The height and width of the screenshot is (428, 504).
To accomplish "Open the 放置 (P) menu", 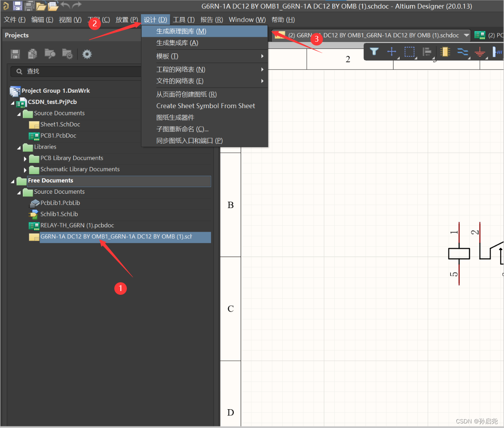I will [127, 20].
